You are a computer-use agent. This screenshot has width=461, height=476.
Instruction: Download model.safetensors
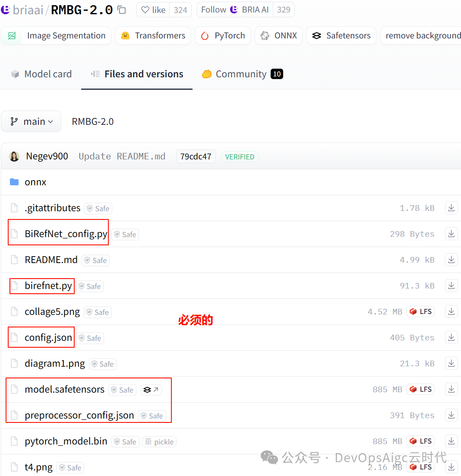[452, 389]
